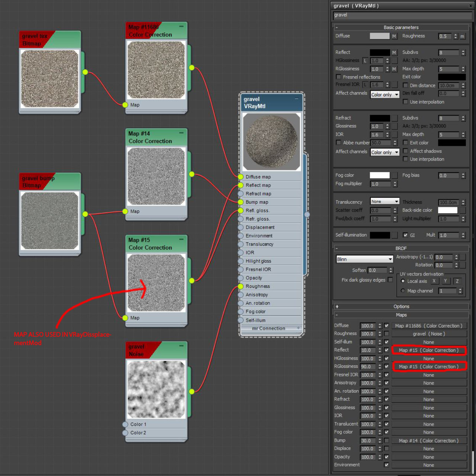476x476 pixels.
Task: Click the M map button next to Reflect swatch
Action: pyautogui.click(x=394, y=52)
